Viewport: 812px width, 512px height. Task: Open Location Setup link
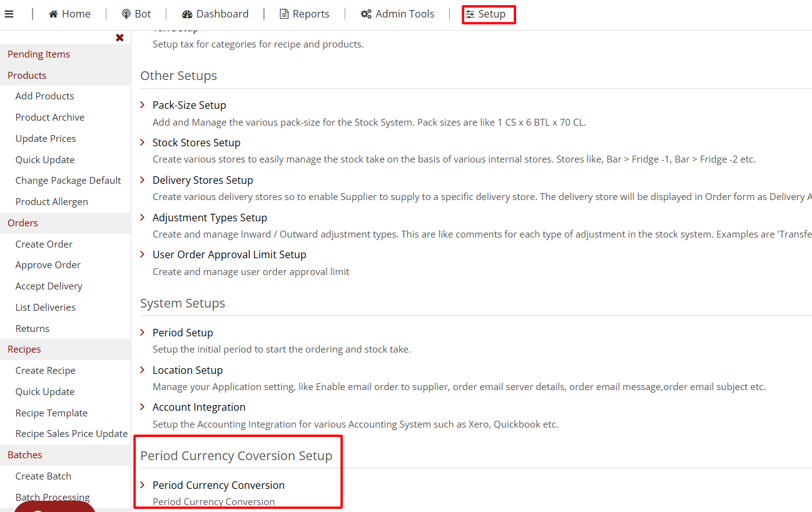(x=188, y=370)
